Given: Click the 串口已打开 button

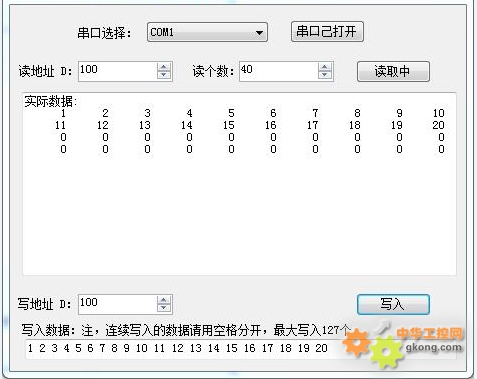Looking at the screenshot, I should [x=327, y=32].
